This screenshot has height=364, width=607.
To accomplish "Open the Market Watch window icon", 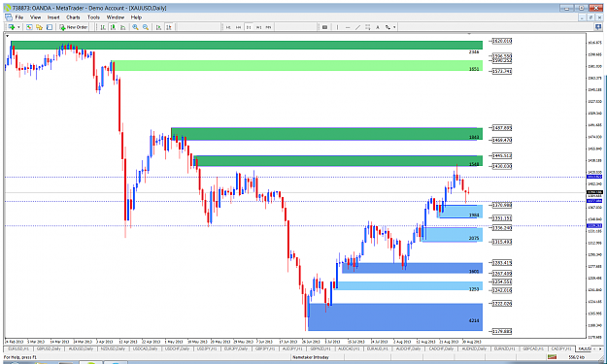I will pos(29,27).
